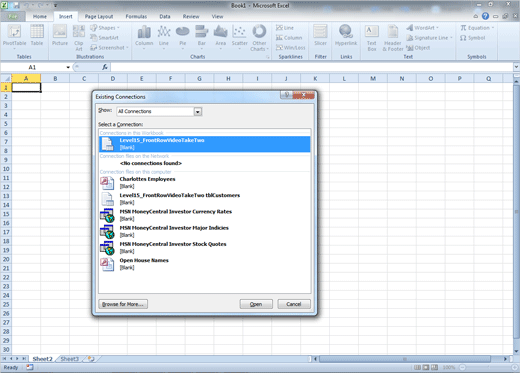Click the Insert Function fx button

105,67
